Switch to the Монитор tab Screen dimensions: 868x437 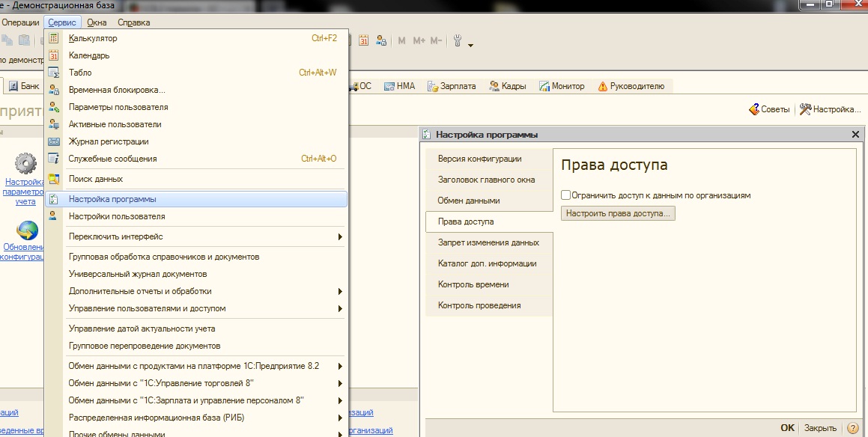(562, 86)
